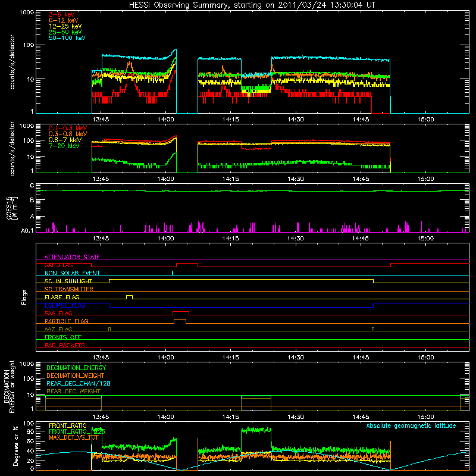Select the 50-100 keV legend label
Image resolution: width=476 pixels, height=476 pixels.
(x=67, y=38)
